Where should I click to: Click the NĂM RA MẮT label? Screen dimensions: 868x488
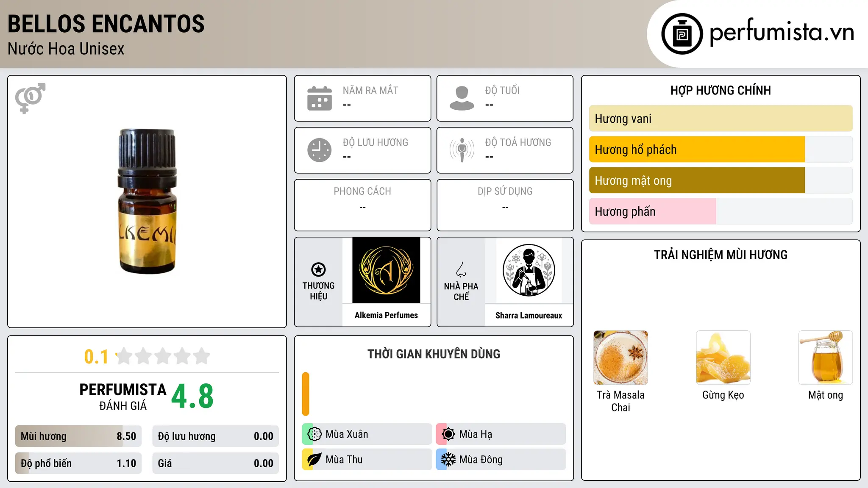(x=370, y=90)
